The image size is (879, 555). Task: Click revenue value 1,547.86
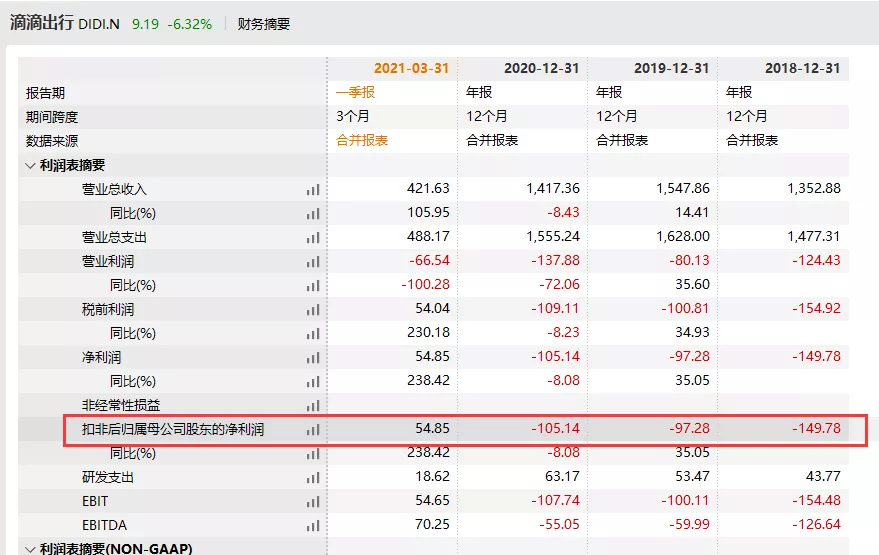click(x=683, y=188)
